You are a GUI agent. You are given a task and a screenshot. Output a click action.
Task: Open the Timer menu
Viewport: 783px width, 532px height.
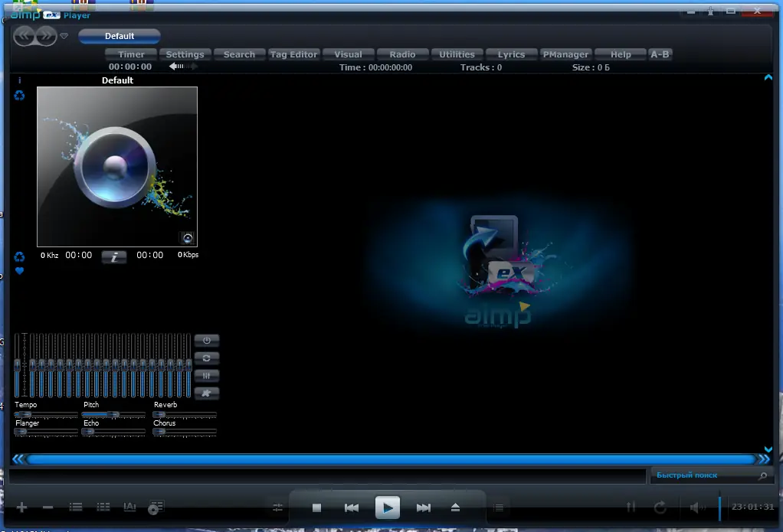(131, 54)
